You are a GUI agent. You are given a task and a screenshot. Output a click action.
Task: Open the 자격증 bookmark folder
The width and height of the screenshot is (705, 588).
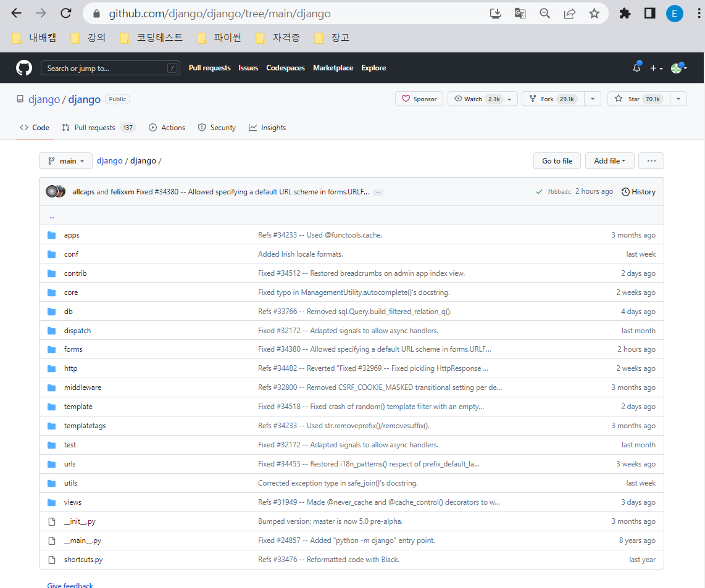[278, 38]
